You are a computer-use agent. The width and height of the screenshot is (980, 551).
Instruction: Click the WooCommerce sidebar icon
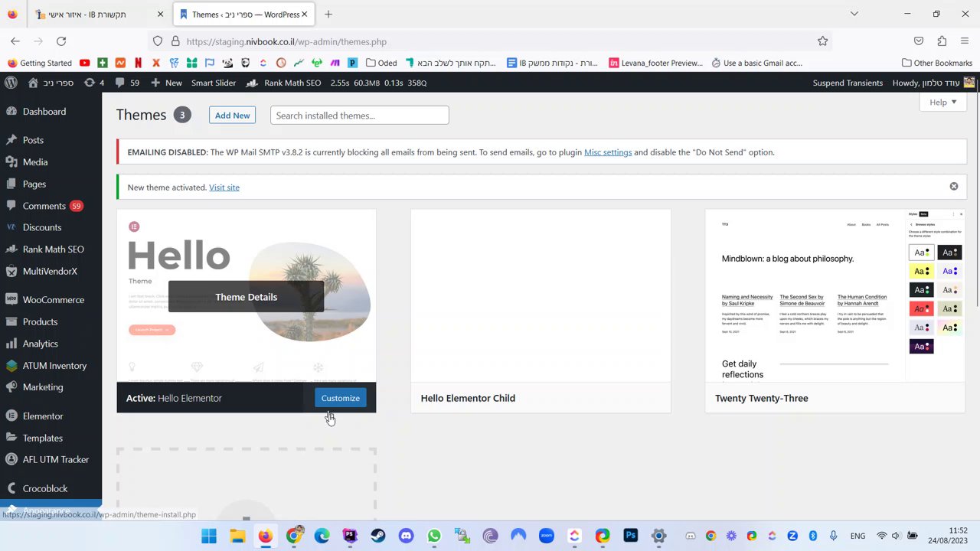click(11, 300)
